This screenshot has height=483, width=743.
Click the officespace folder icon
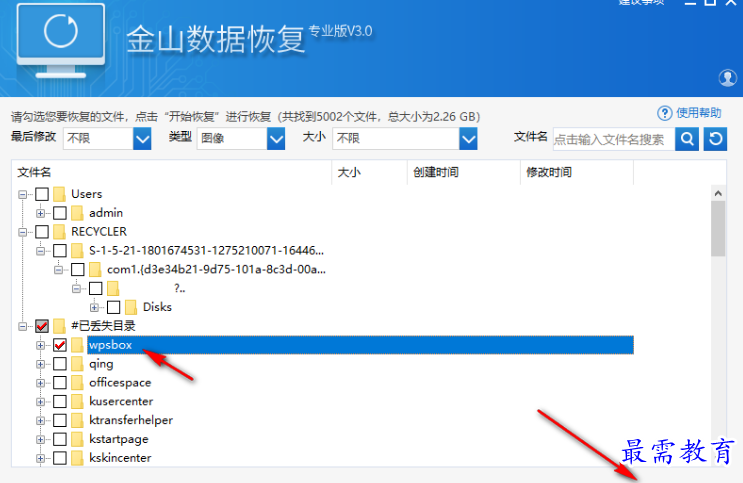[x=77, y=383]
